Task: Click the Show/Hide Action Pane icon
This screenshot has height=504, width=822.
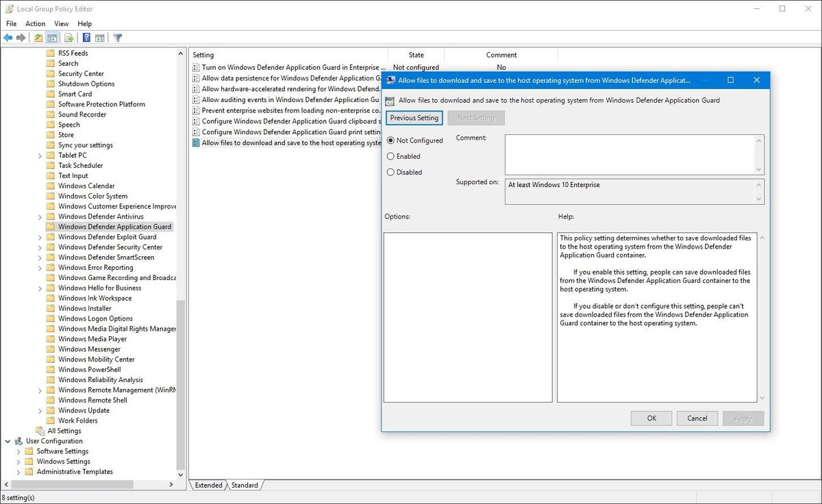Action: (100, 37)
